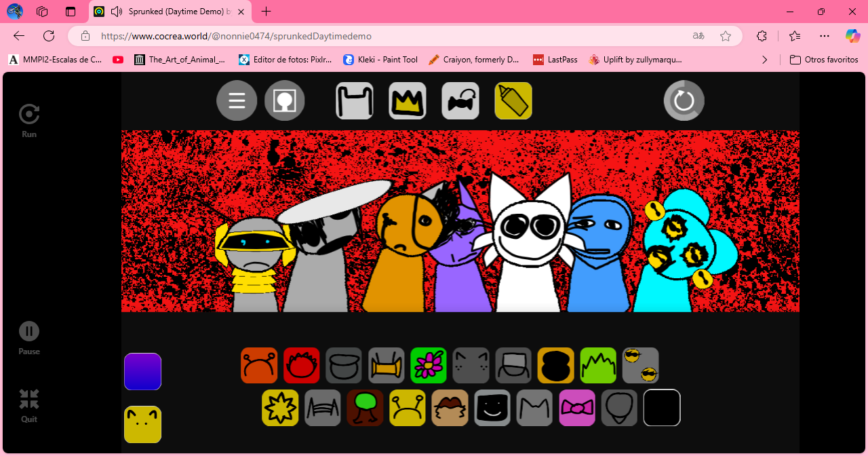
Task: Pick the black smiley face icon
Action: pyautogui.click(x=492, y=408)
